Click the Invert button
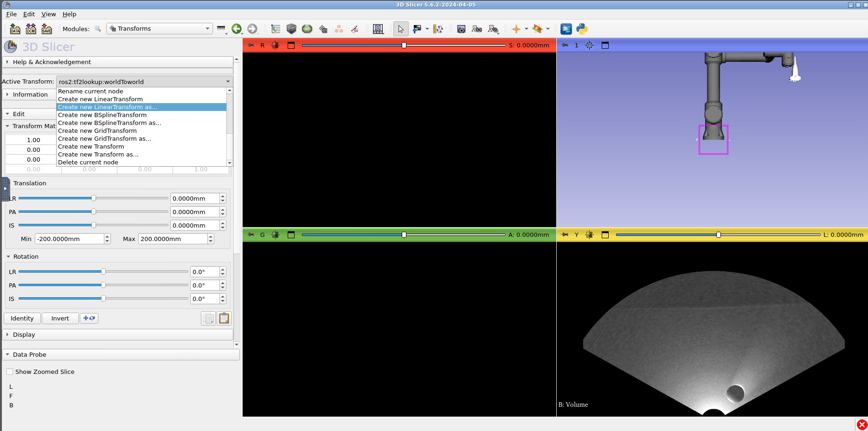Image resolution: width=868 pixels, height=431 pixels. point(60,318)
